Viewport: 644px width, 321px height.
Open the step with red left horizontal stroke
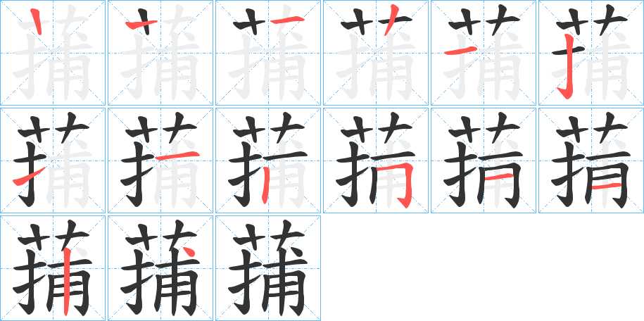coord(160,53)
